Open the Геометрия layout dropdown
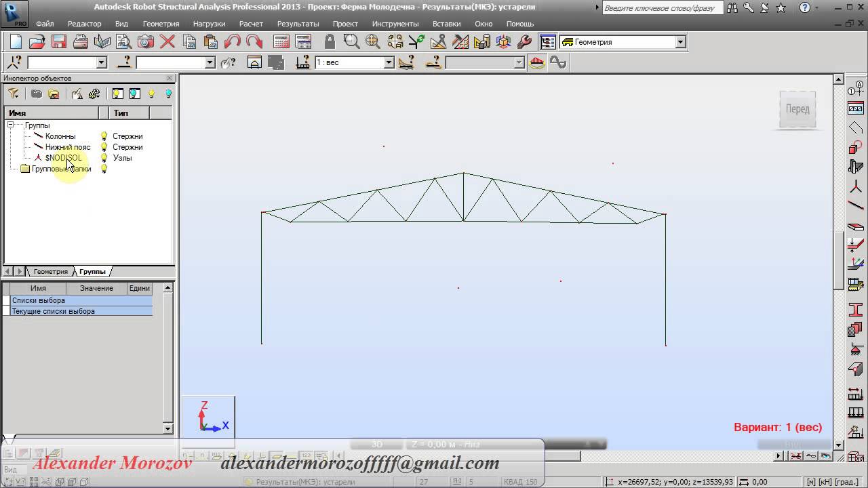The image size is (868, 488). 680,42
